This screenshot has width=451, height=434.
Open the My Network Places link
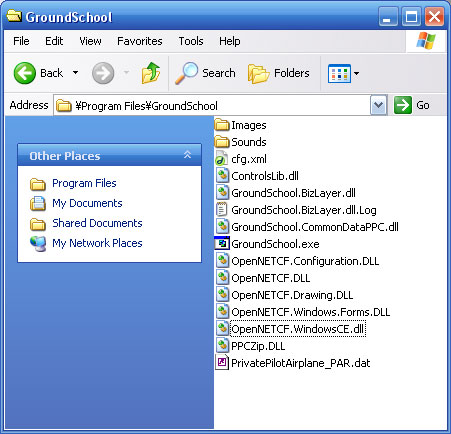(x=97, y=243)
